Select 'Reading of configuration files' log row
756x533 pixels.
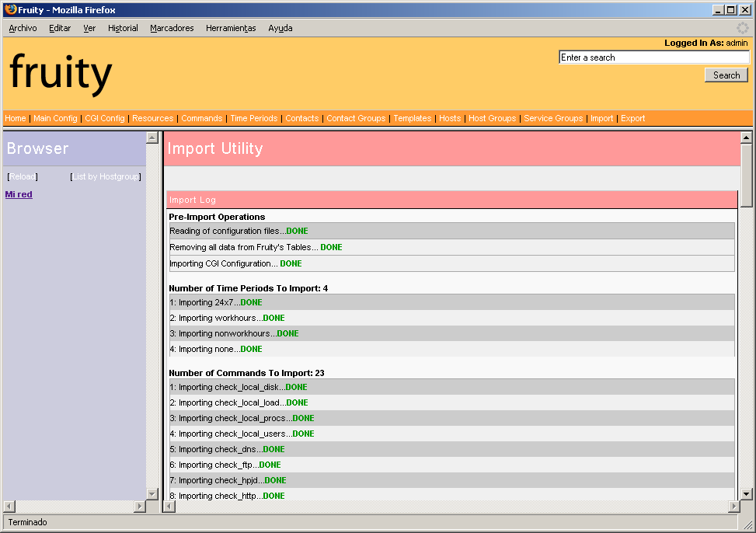click(x=451, y=231)
